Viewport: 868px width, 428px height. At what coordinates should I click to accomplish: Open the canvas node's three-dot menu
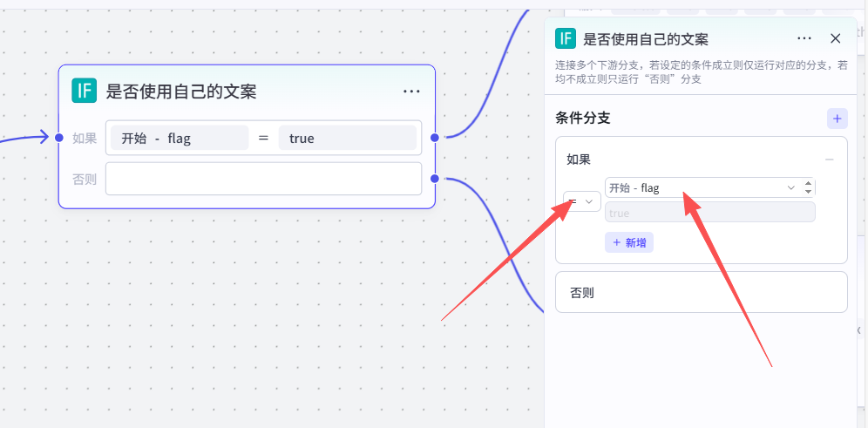click(411, 92)
